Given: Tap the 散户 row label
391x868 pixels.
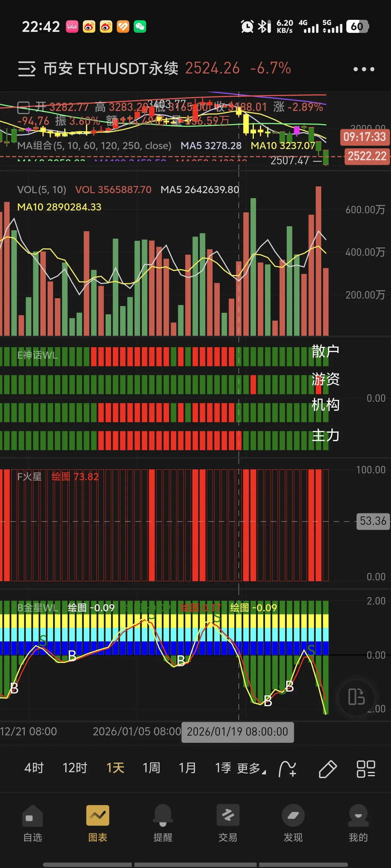Looking at the screenshot, I should pos(325,351).
